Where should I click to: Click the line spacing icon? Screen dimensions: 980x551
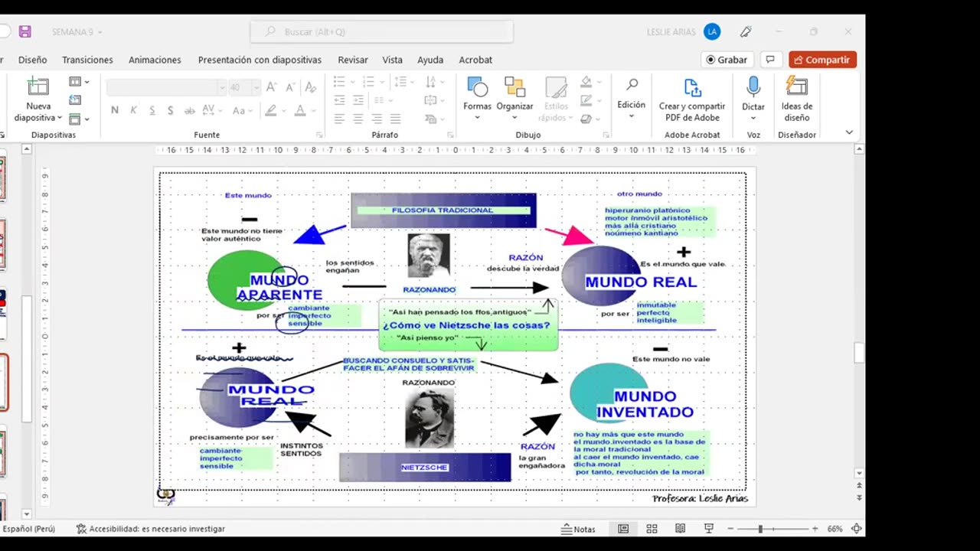pyautogui.click(x=400, y=82)
